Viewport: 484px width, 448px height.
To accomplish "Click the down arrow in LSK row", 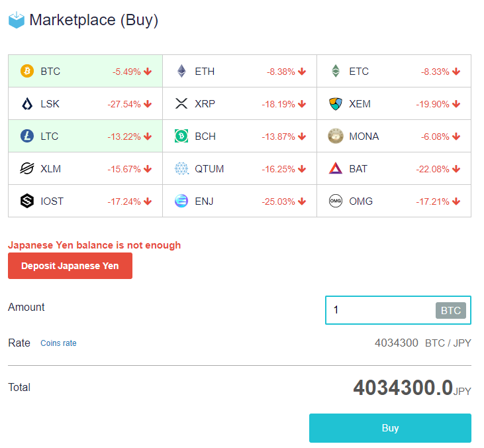I will pos(148,104).
